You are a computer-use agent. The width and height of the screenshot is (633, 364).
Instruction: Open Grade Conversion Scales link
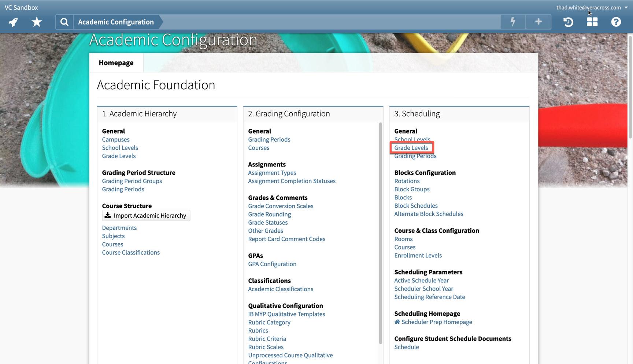tap(281, 206)
